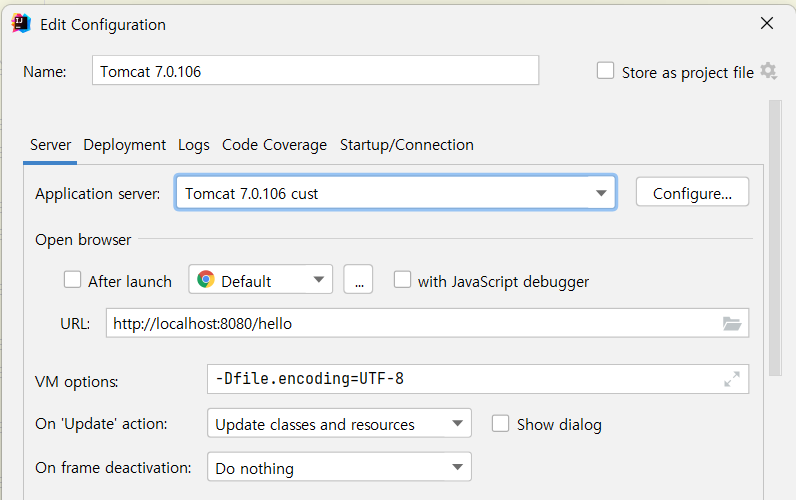Click the Configure... button
796x500 pixels.
click(692, 192)
